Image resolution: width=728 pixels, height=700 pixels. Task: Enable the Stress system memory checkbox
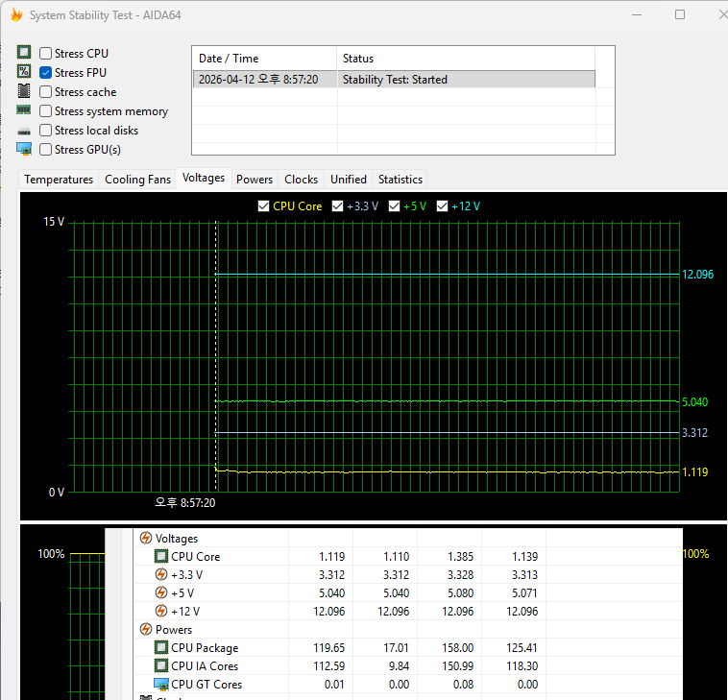(45, 111)
